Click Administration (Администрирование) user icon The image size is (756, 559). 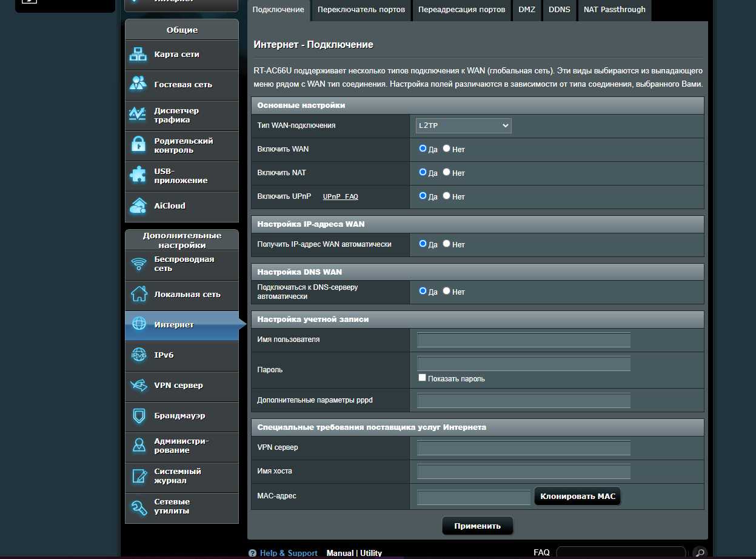click(139, 446)
